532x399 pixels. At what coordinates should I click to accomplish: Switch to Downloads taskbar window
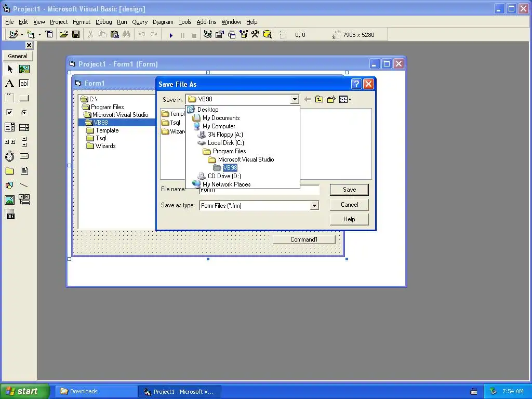tap(96, 392)
